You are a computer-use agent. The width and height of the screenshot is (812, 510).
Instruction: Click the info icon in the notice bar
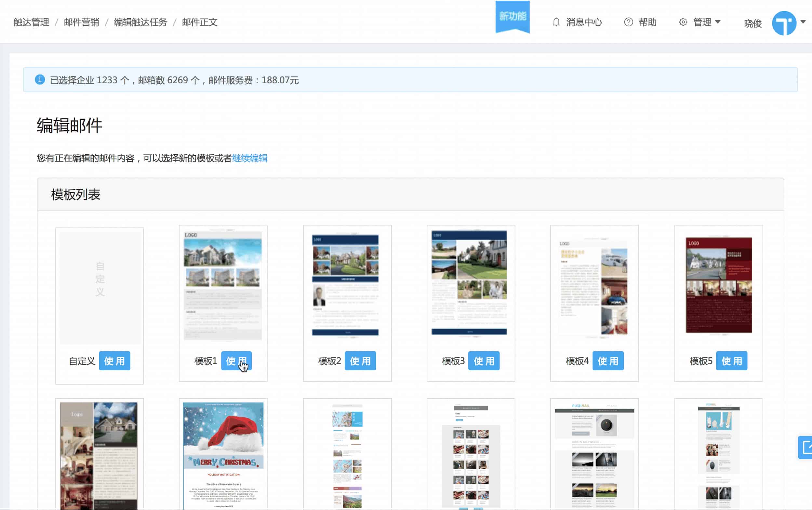pos(40,80)
